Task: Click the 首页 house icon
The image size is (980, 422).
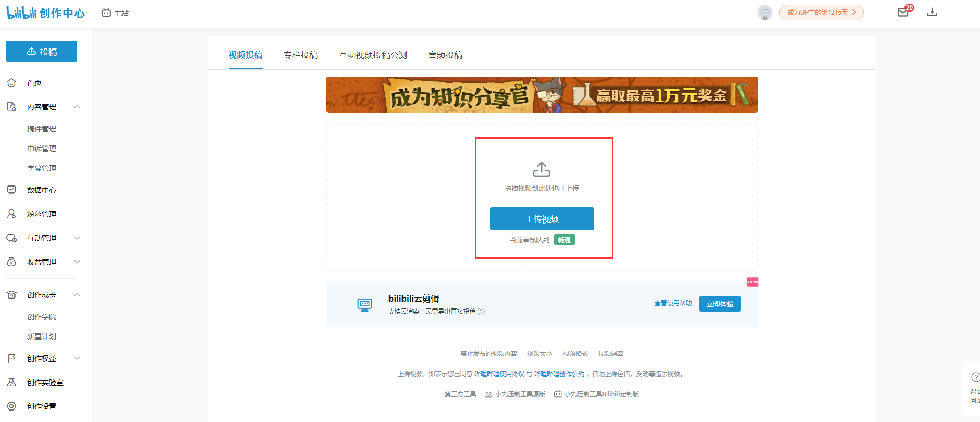Action: [x=11, y=83]
